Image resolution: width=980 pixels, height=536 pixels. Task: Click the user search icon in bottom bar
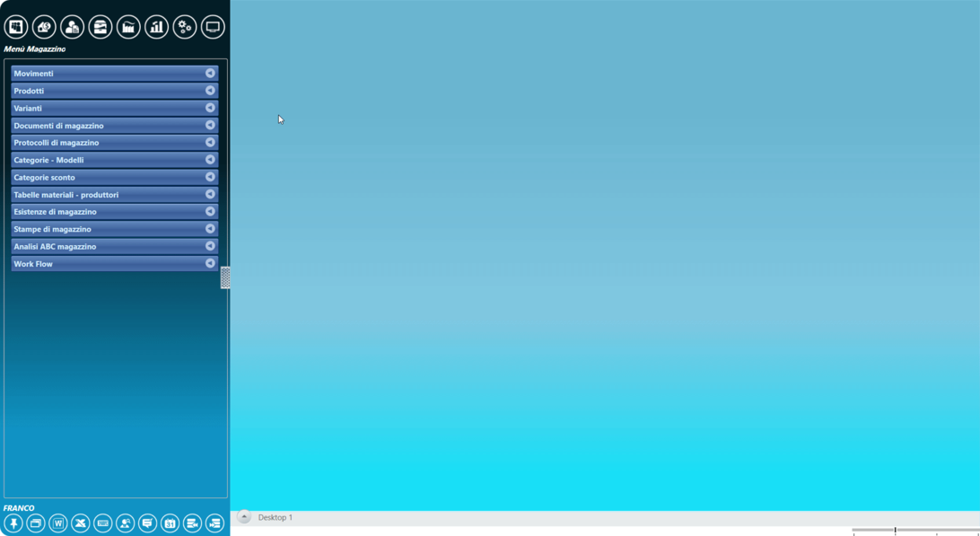coord(125,523)
